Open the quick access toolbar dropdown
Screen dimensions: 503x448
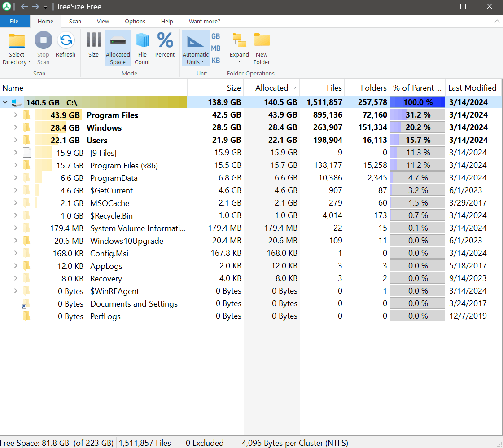[46, 7]
